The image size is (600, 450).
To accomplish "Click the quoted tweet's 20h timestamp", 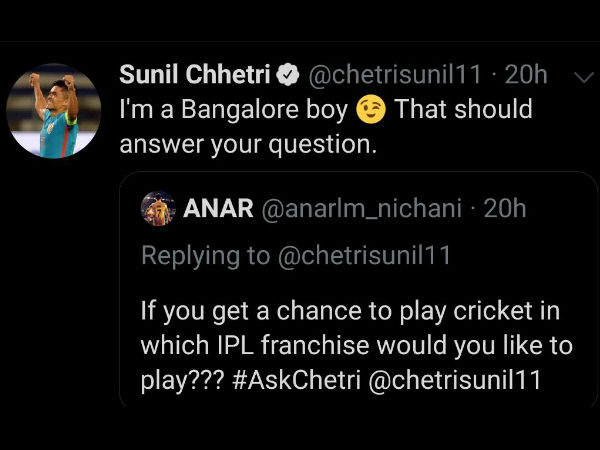I will point(504,208).
